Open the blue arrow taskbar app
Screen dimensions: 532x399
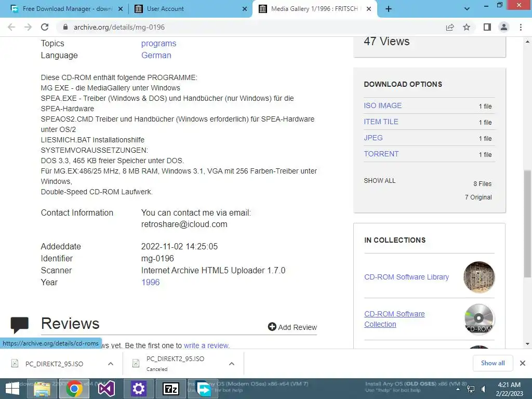pyautogui.click(x=203, y=389)
